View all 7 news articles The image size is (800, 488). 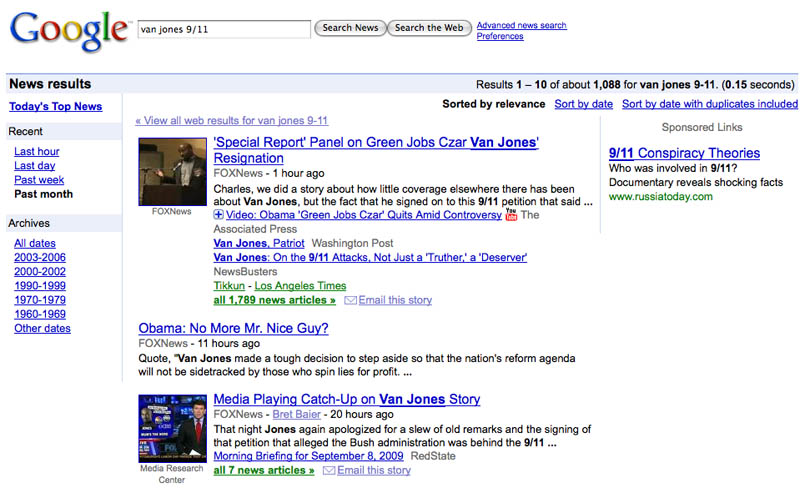264,470
